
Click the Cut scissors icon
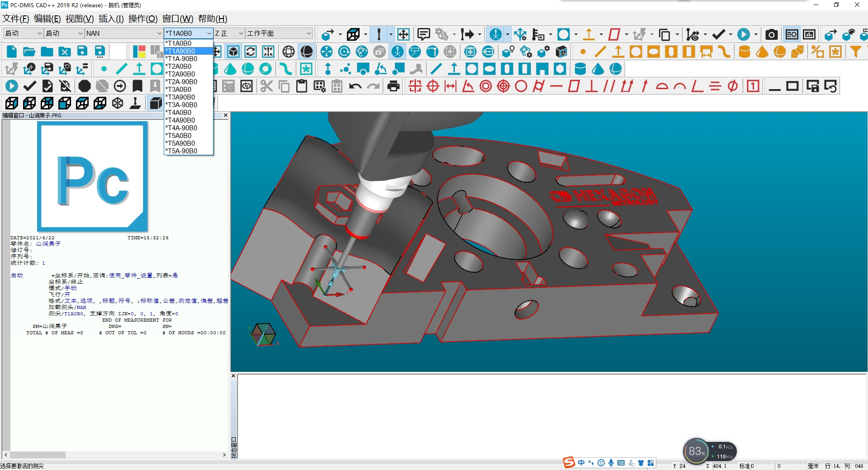tap(267, 86)
